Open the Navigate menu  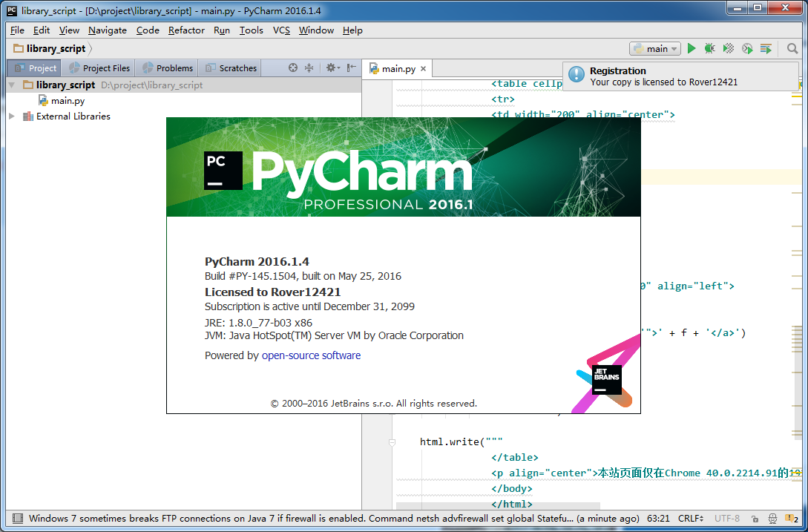[107, 30]
